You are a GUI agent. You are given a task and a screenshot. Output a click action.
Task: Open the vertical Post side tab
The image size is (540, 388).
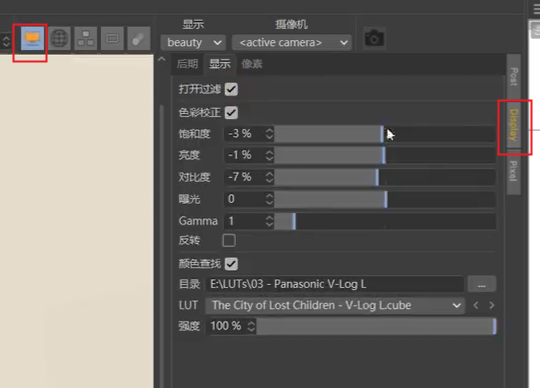coord(513,76)
